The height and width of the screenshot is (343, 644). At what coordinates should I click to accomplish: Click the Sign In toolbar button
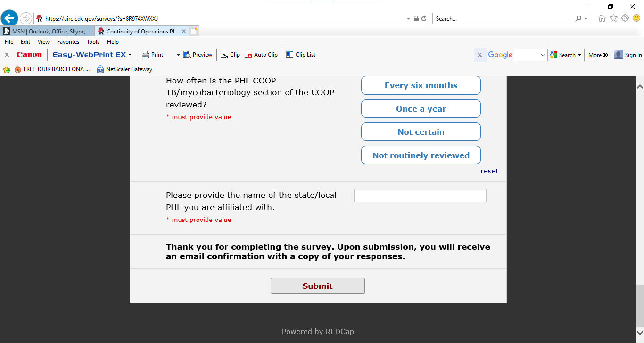(628, 55)
